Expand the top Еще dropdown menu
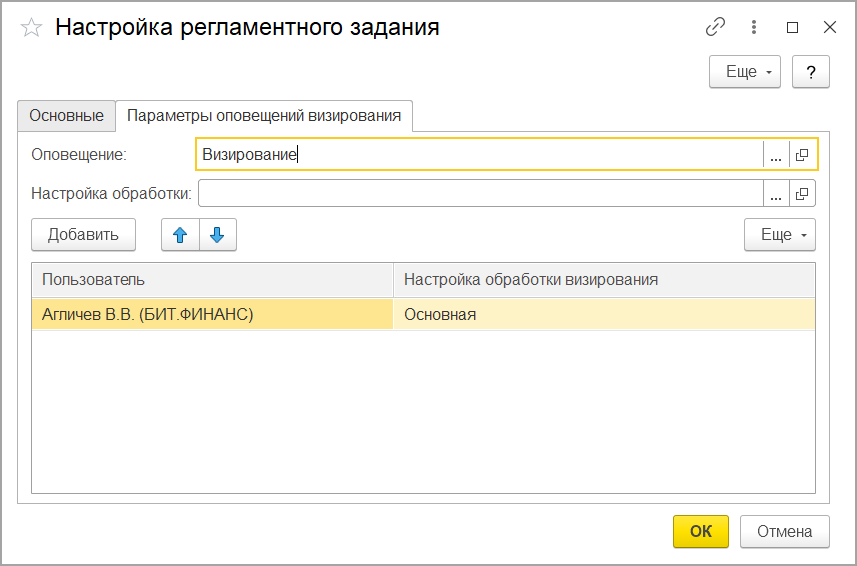This screenshot has width=857, height=566. click(744, 72)
